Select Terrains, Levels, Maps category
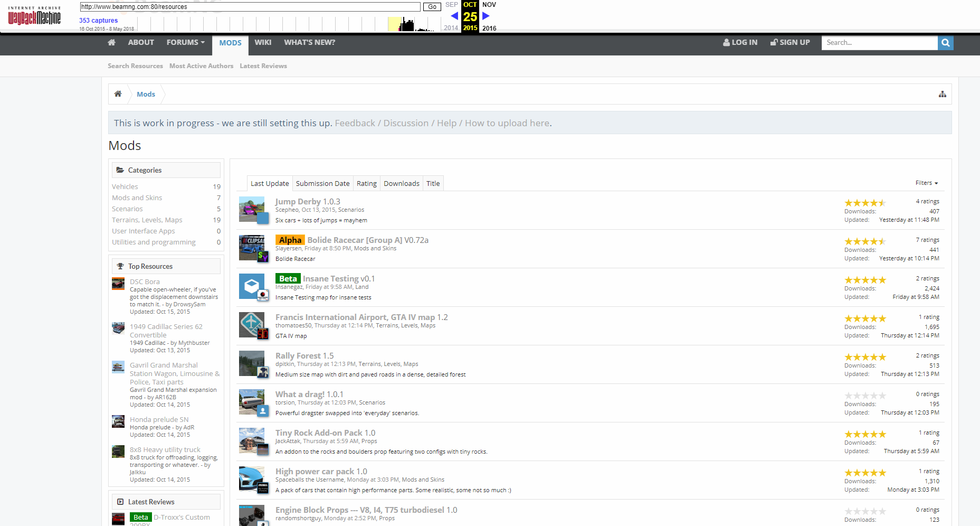The image size is (980, 526). (147, 220)
